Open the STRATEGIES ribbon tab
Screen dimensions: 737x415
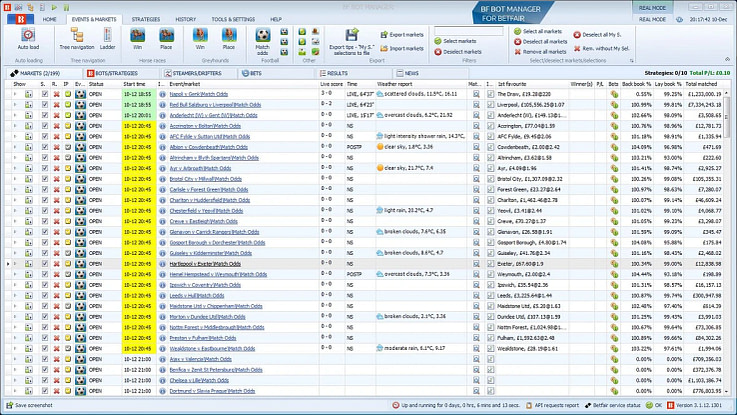(146, 19)
